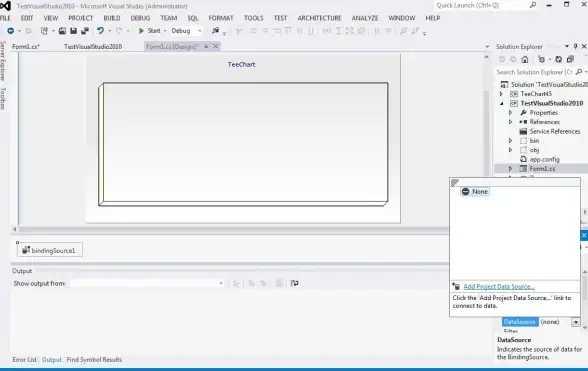Click the Refresh icon in Solution Explorer
Screen dimensions: 588x371
(x=558, y=59)
